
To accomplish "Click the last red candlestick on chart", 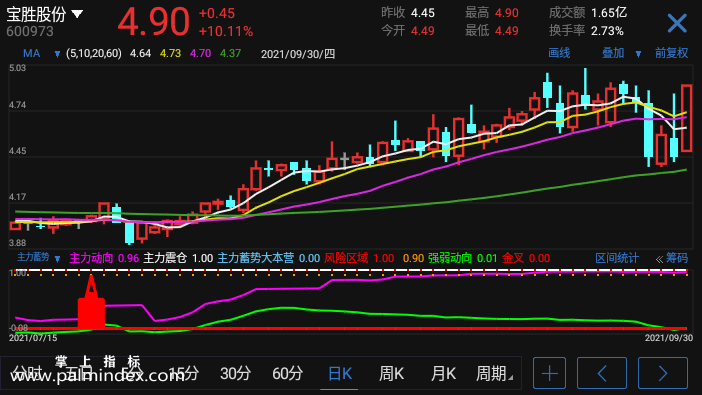I will [x=686, y=118].
